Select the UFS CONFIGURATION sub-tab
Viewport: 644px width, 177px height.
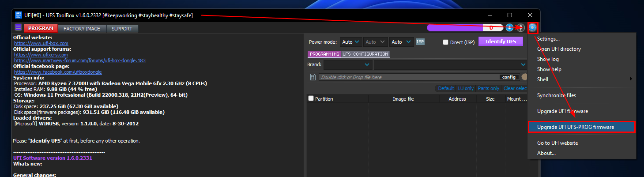(365, 54)
